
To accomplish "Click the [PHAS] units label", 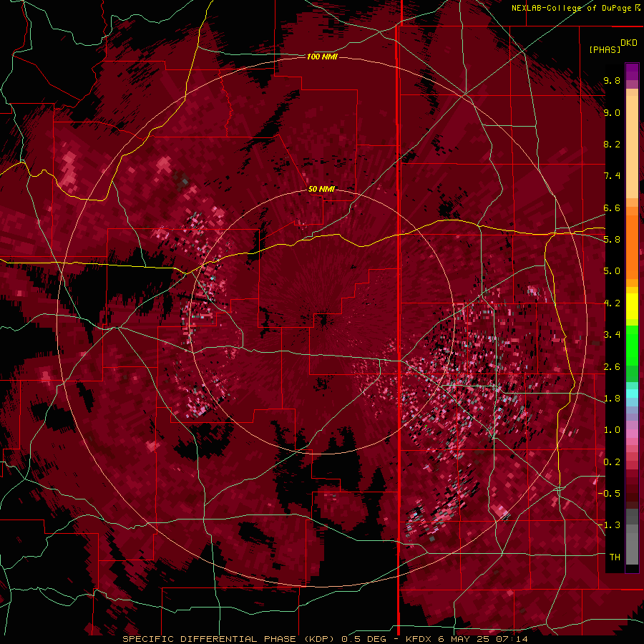I will point(605,49).
